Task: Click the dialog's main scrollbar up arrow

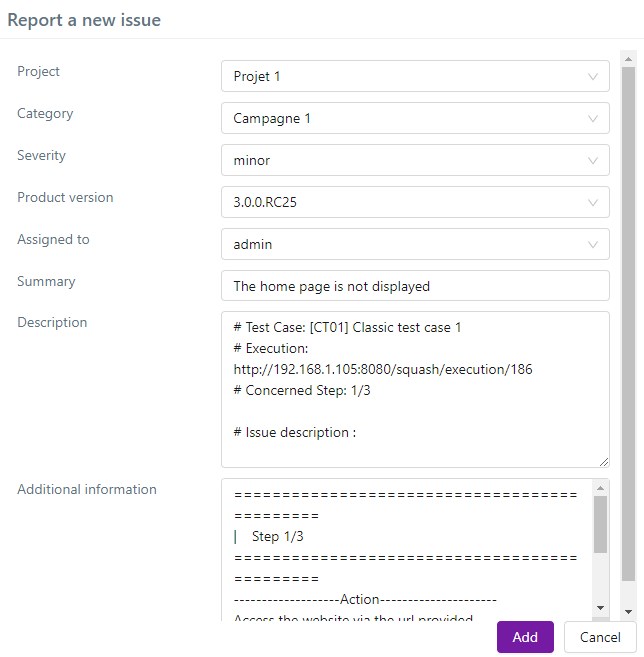Action: (628, 57)
